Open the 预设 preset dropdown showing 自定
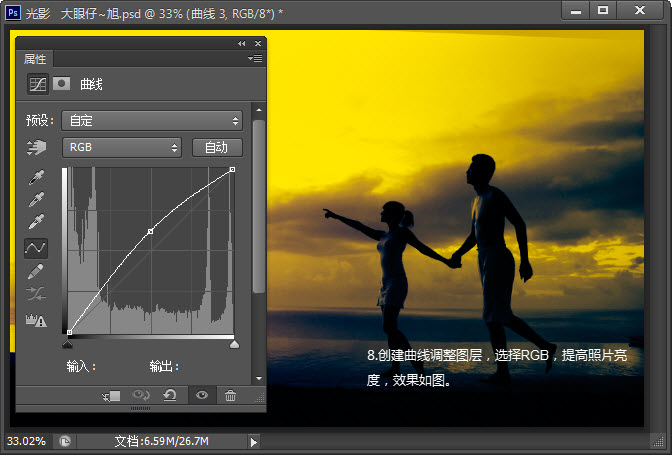 pyautogui.click(x=152, y=120)
